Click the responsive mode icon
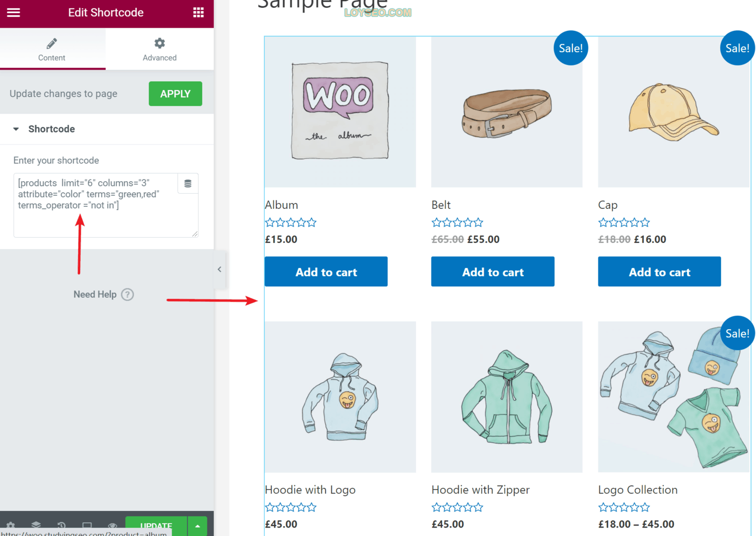This screenshot has width=756, height=536. coord(87,526)
